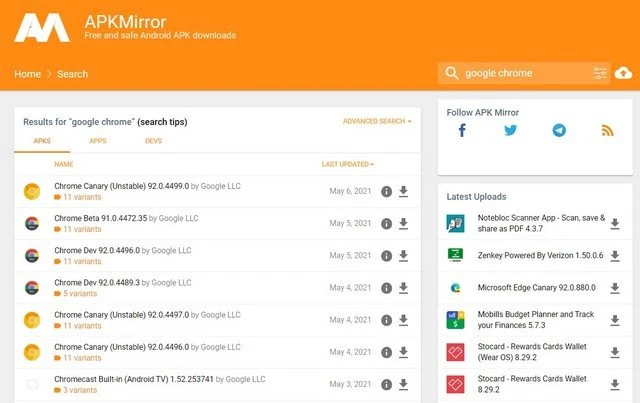Open APK Mirror Twitter icon
This screenshot has height=403, width=640.
tap(510, 131)
